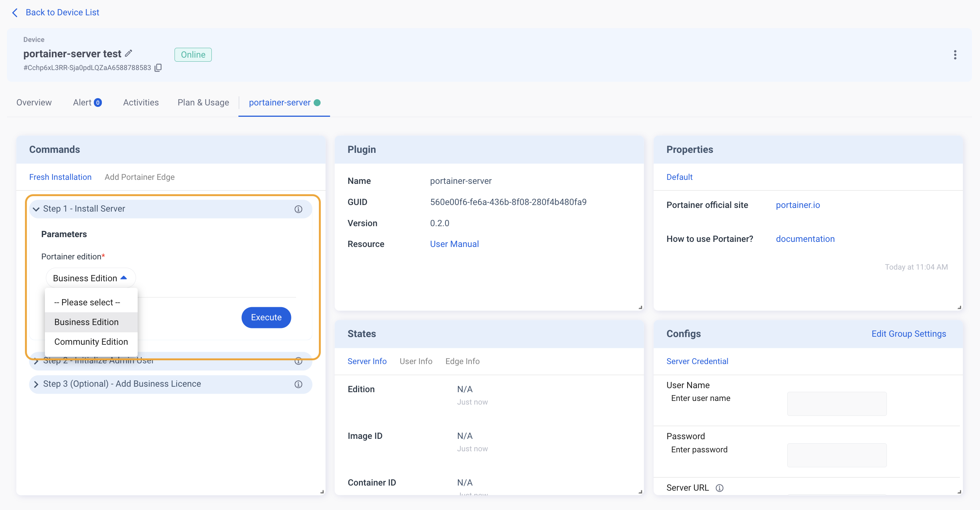
Task: Switch to the Activities tab
Action: [x=141, y=103]
